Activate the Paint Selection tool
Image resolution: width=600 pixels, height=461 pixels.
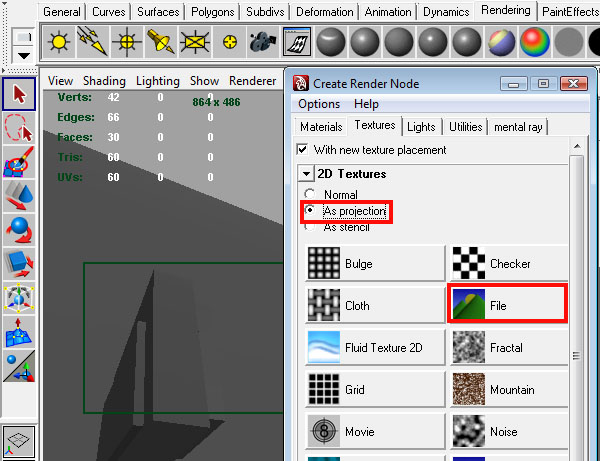point(19,162)
